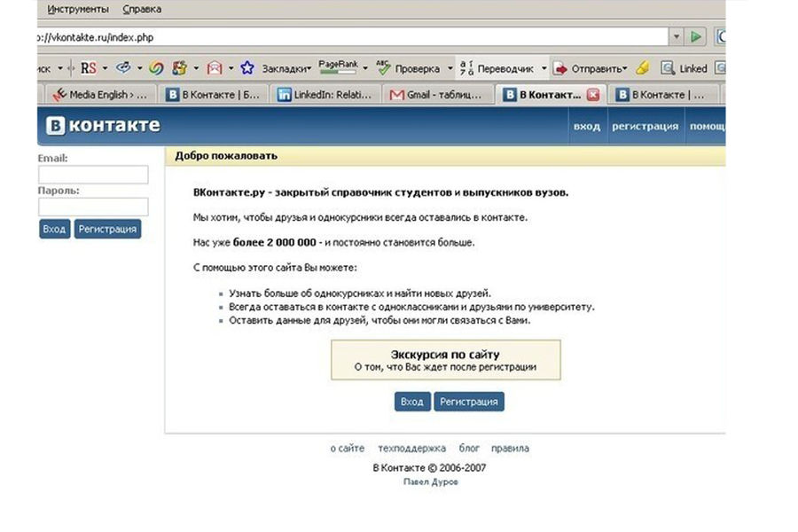Click the blue star bookmark icon
Screen dimensions: 798x532
[247, 67]
